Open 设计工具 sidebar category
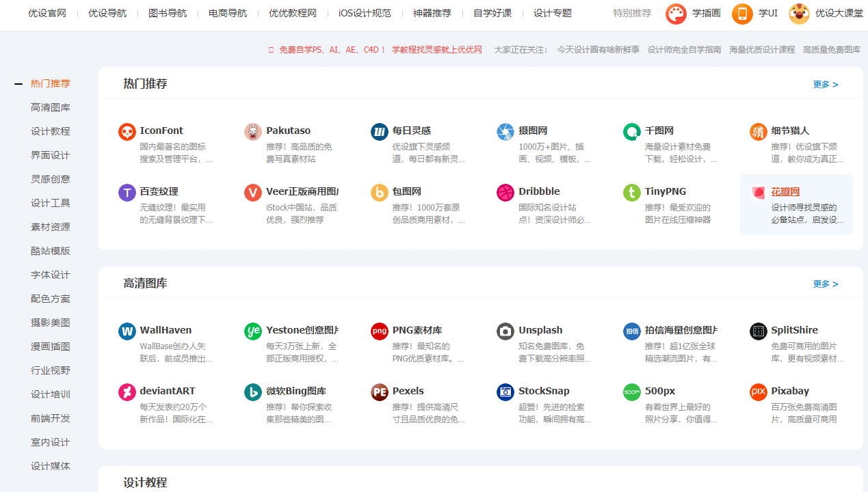 coord(51,203)
